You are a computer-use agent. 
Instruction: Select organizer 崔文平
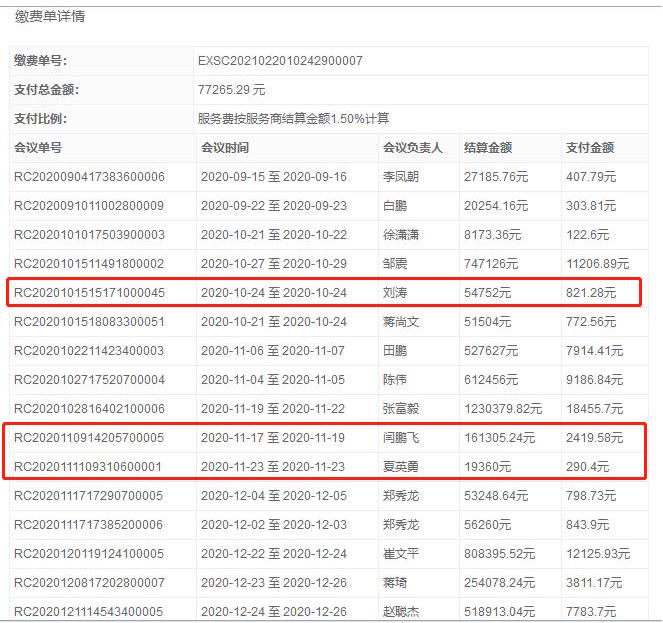point(403,554)
